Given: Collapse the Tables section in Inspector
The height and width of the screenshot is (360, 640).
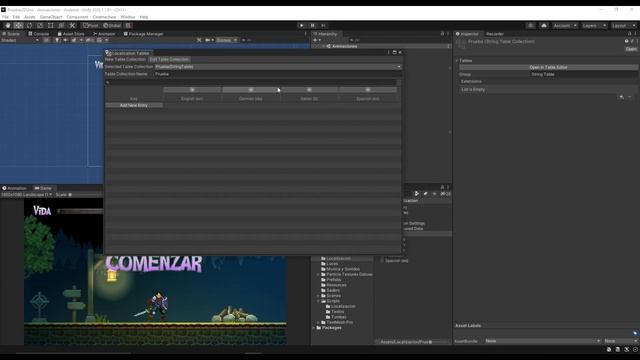Looking at the screenshot, I should click(x=457, y=60).
